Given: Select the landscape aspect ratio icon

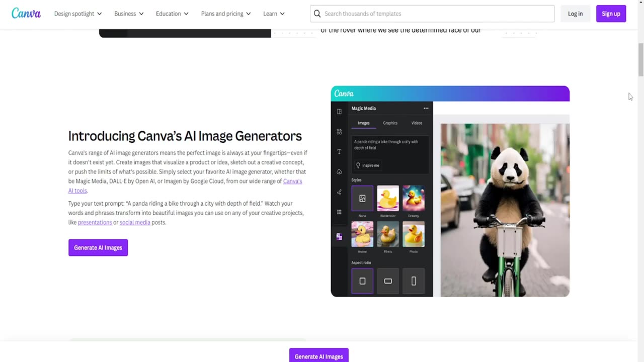Looking at the screenshot, I should click(388, 281).
